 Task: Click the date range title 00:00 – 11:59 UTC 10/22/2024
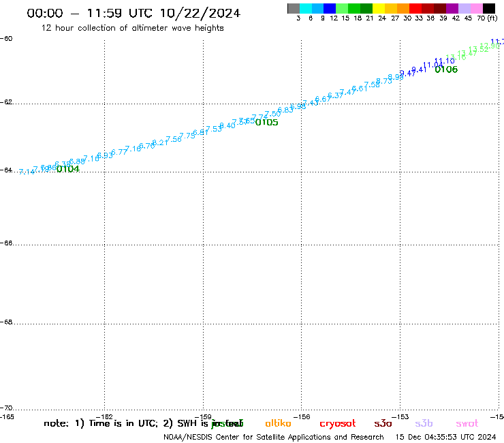point(133,13)
